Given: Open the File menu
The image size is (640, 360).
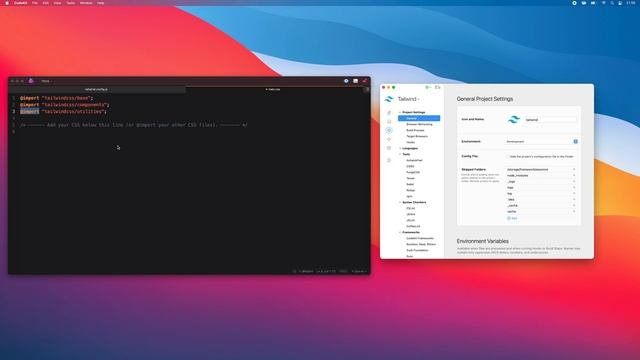Looking at the screenshot, I should tap(35, 3).
